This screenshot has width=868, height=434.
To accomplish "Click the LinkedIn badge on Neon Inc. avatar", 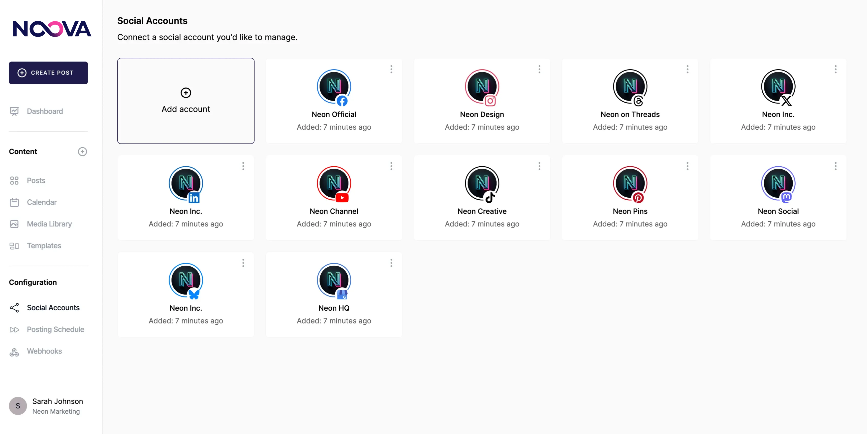I will [x=194, y=198].
